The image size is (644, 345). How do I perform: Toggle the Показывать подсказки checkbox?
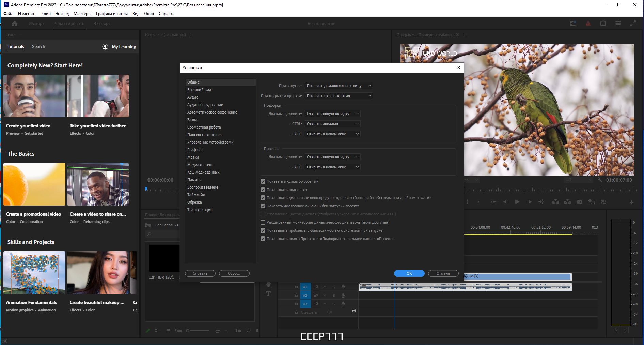point(263,190)
